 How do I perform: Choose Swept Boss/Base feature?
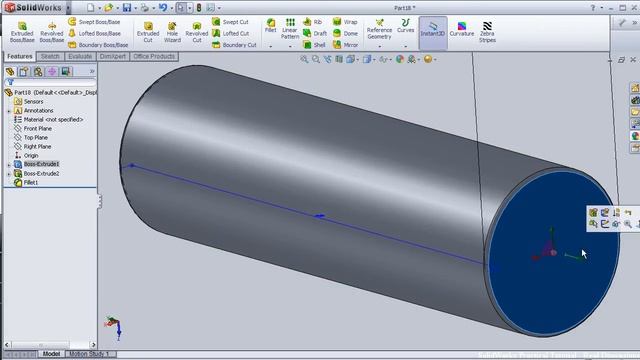pos(94,22)
